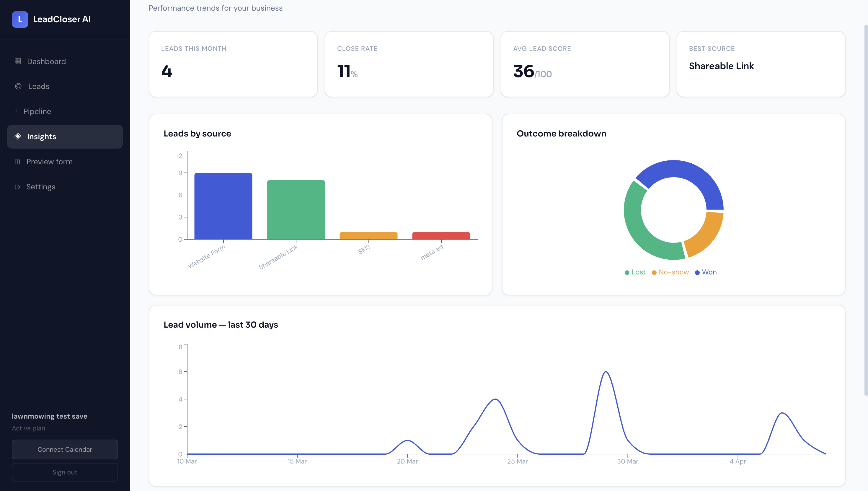
Task: Click the Insights diamond icon
Action: pos(18,136)
